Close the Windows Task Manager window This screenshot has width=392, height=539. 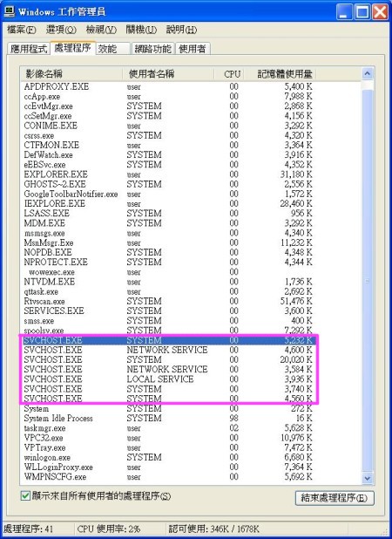point(380,13)
